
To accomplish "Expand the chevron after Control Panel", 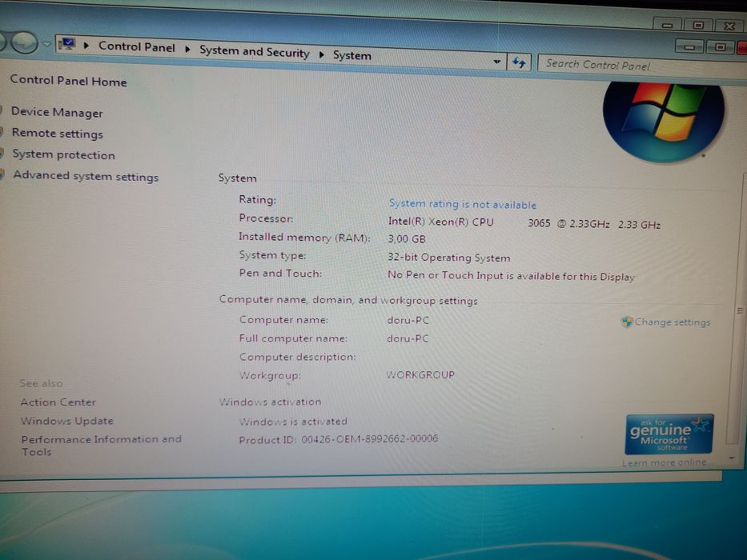I will point(187,49).
